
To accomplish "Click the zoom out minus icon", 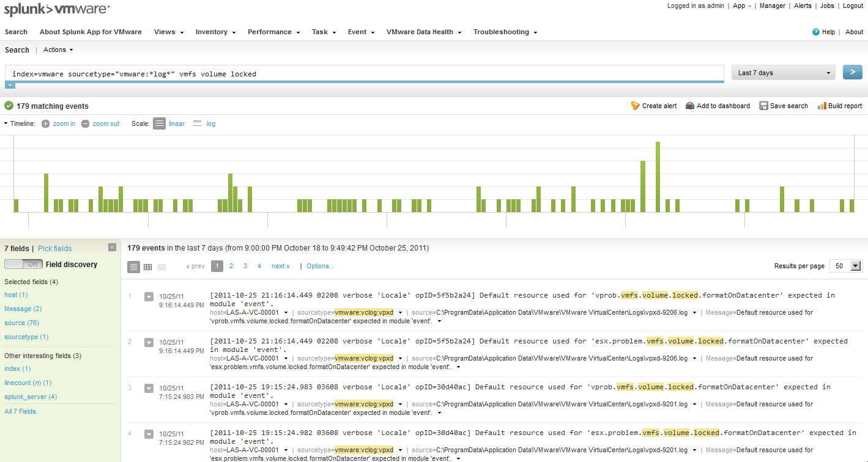I will pos(86,123).
